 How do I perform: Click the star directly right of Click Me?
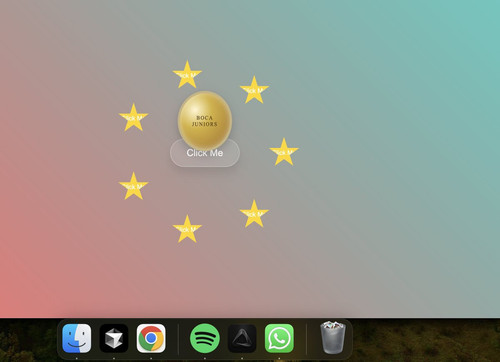click(284, 152)
